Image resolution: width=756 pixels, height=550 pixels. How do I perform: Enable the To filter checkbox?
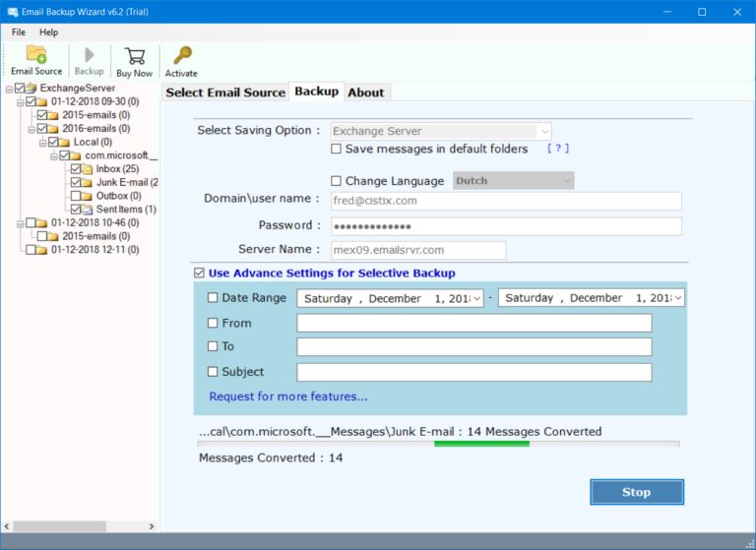213,346
